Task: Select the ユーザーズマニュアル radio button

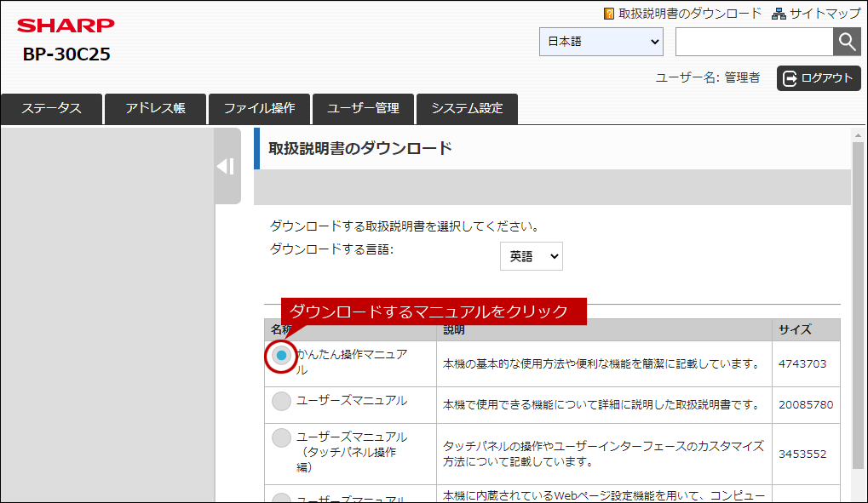Action: coord(281,401)
